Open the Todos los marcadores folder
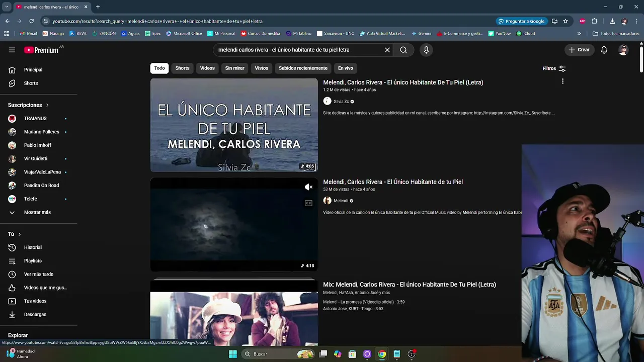The height and width of the screenshot is (362, 644). pos(616,34)
